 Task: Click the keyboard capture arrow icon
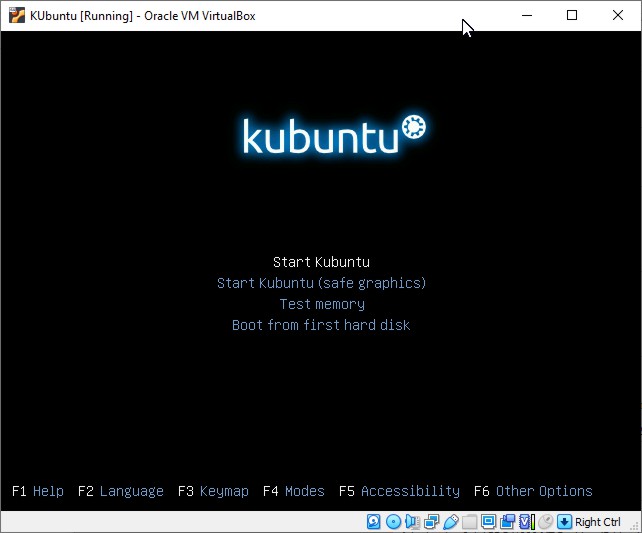tap(564, 522)
